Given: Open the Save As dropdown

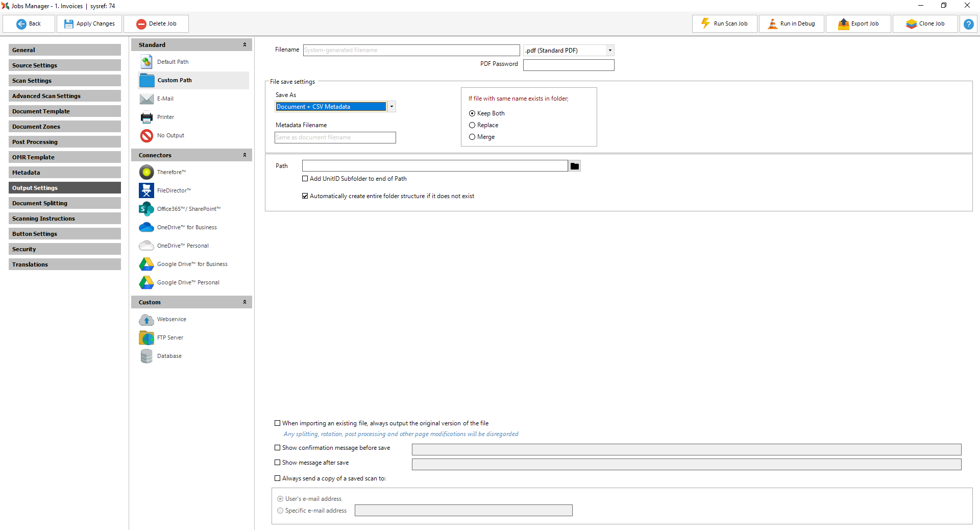Looking at the screenshot, I should coord(391,107).
